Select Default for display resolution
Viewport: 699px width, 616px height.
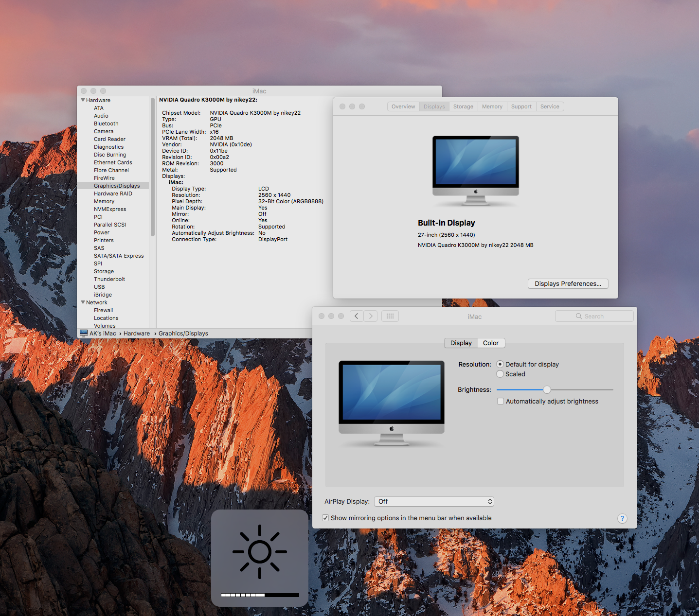tap(500, 364)
